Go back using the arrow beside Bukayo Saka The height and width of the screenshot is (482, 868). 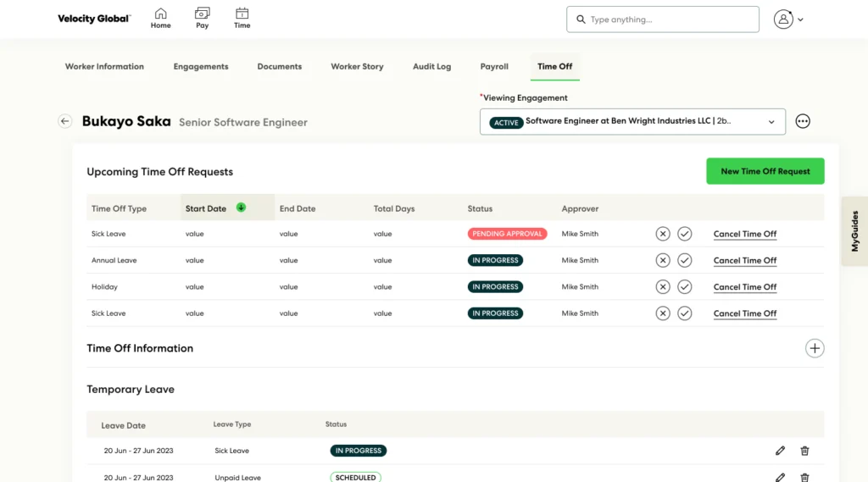click(64, 121)
